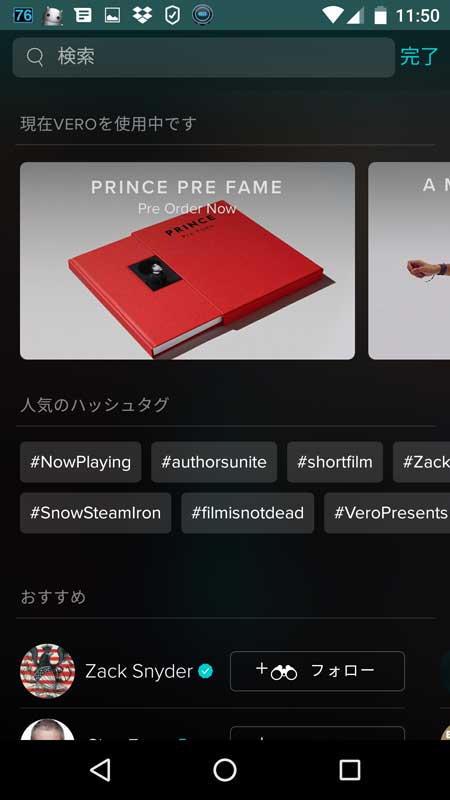The image size is (450, 800).
Task: Tap the Zack Snyder name link
Action: [x=139, y=671]
